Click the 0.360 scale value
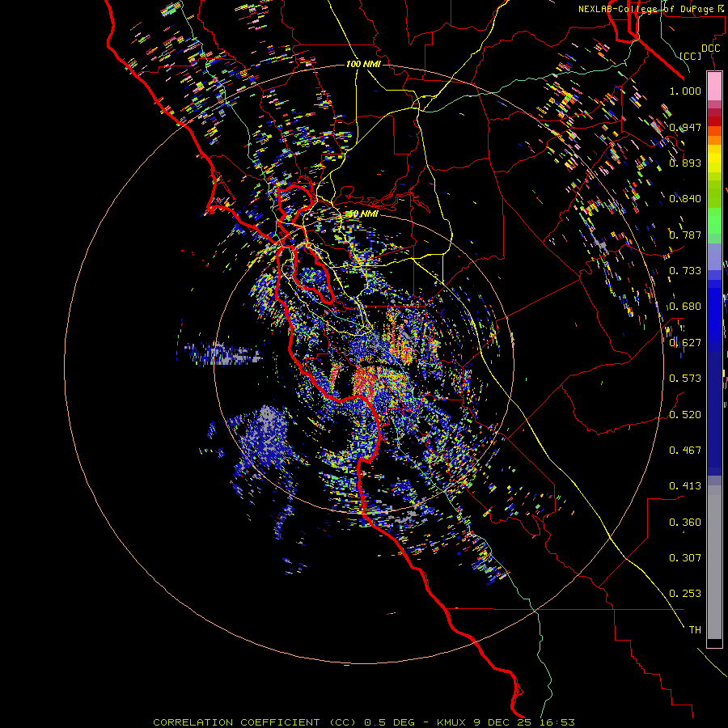728x728 pixels. pyautogui.click(x=685, y=523)
